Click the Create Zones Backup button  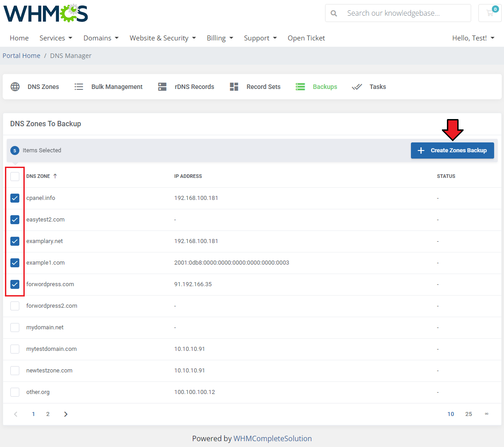[452, 150]
